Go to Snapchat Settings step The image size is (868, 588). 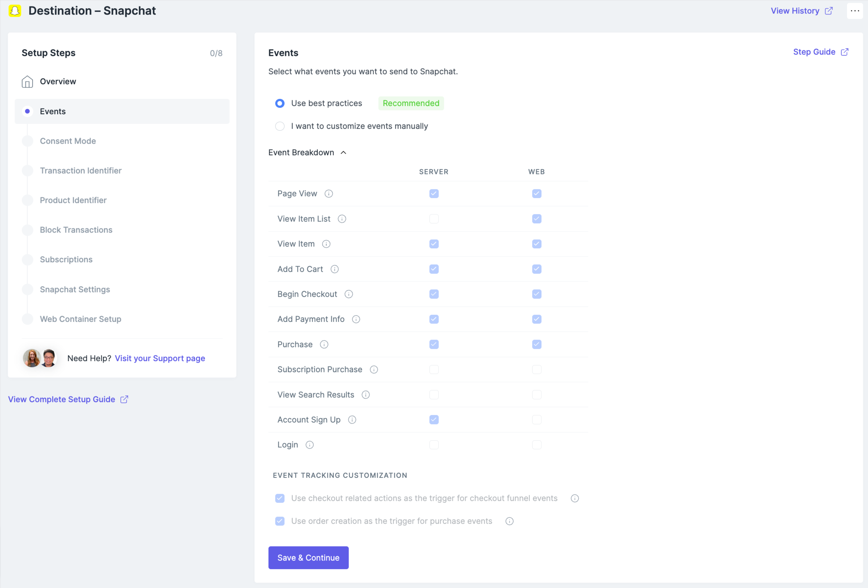75,289
